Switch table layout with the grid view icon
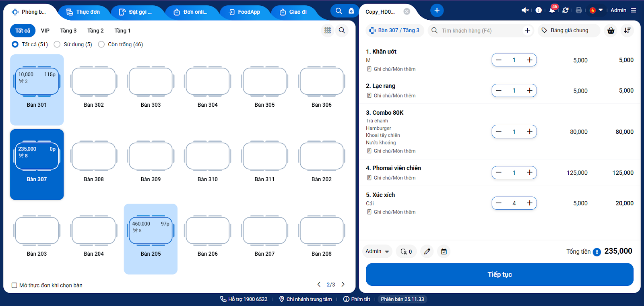This screenshot has height=306, width=644. pyautogui.click(x=328, y=30)
